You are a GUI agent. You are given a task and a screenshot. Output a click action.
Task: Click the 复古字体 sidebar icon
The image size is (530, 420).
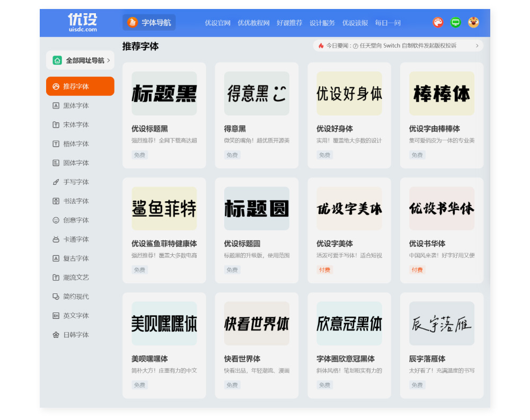click(x=56, y=258)
